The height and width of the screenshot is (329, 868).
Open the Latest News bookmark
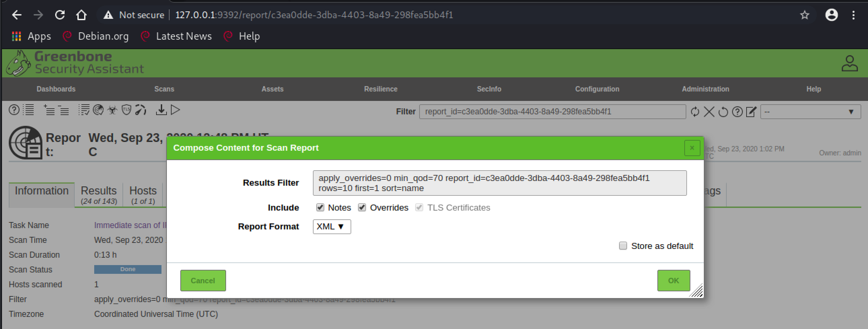[x=176, y=36]
